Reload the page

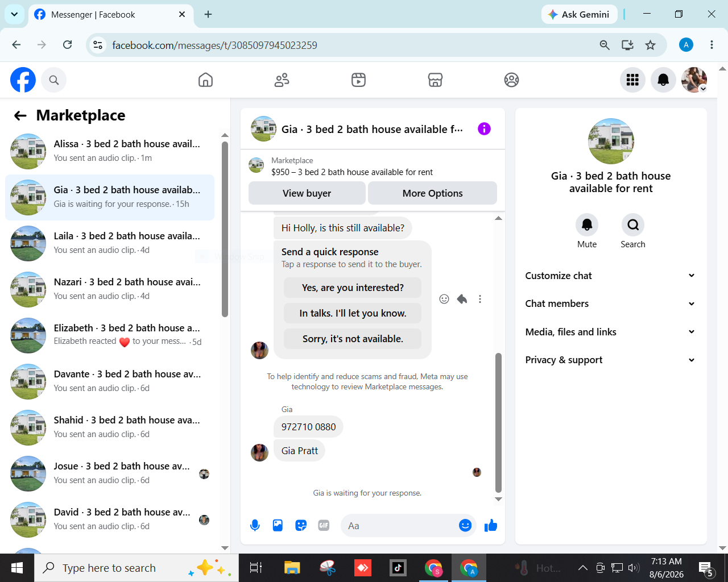(67, 45)
